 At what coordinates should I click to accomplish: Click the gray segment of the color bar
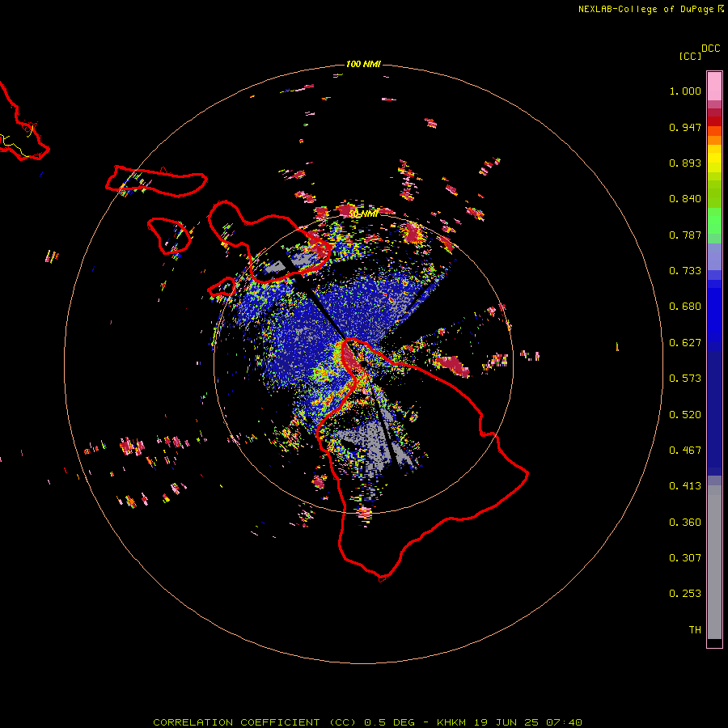[714, 562]
